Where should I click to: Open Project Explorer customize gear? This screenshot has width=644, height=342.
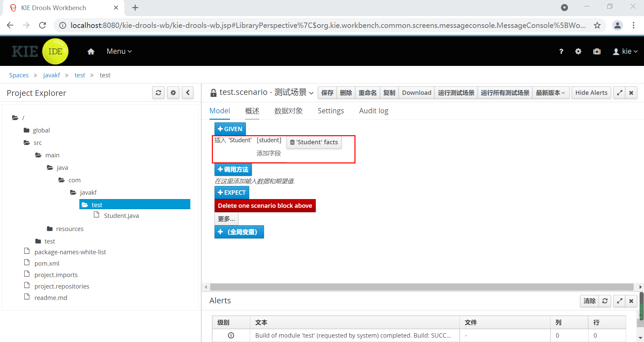[173, 93]
